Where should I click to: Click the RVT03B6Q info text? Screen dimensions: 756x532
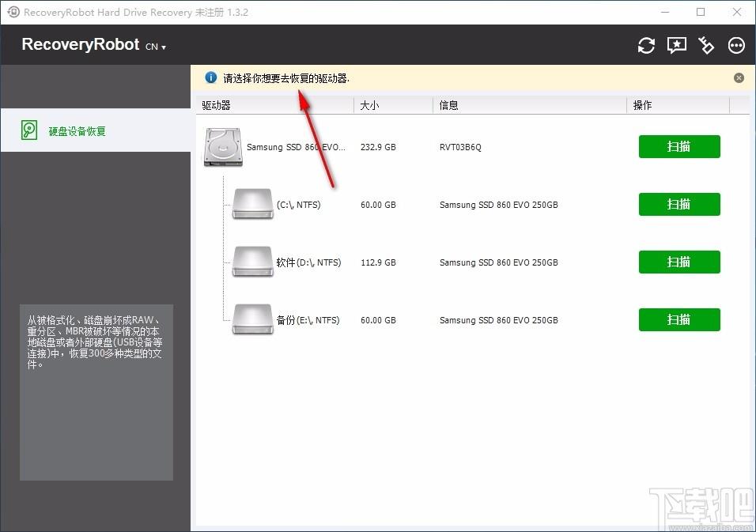460,147
